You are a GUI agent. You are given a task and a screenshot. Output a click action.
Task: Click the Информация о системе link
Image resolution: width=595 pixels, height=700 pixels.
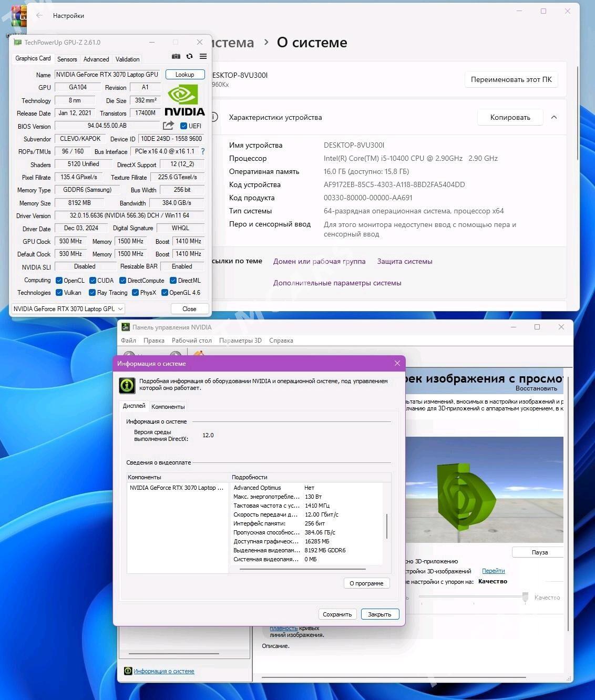point(164,671)
